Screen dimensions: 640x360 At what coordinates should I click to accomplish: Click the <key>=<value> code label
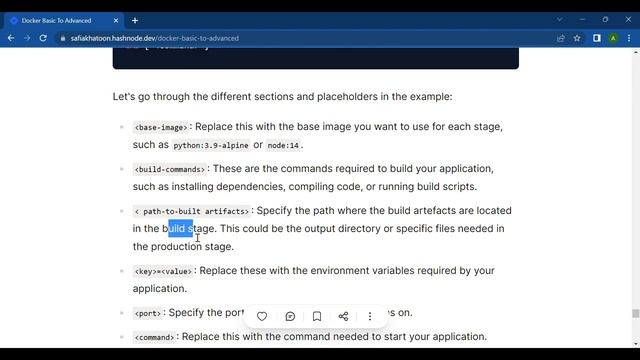point(163,271)
